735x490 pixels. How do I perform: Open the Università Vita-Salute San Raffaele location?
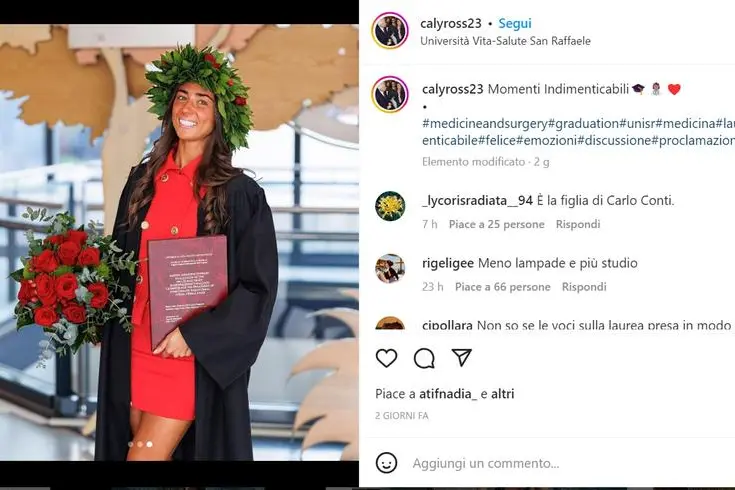(505, 41)
